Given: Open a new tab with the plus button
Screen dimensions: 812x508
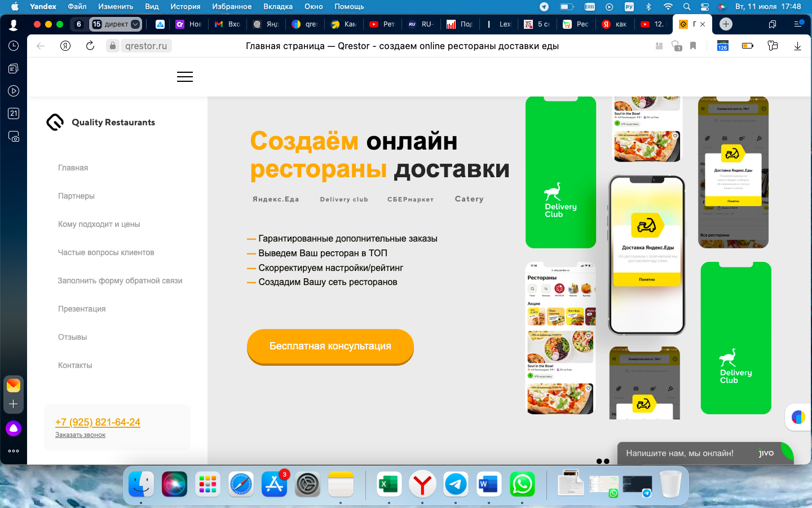Looking at the screenshot, I should click(726, 24).
